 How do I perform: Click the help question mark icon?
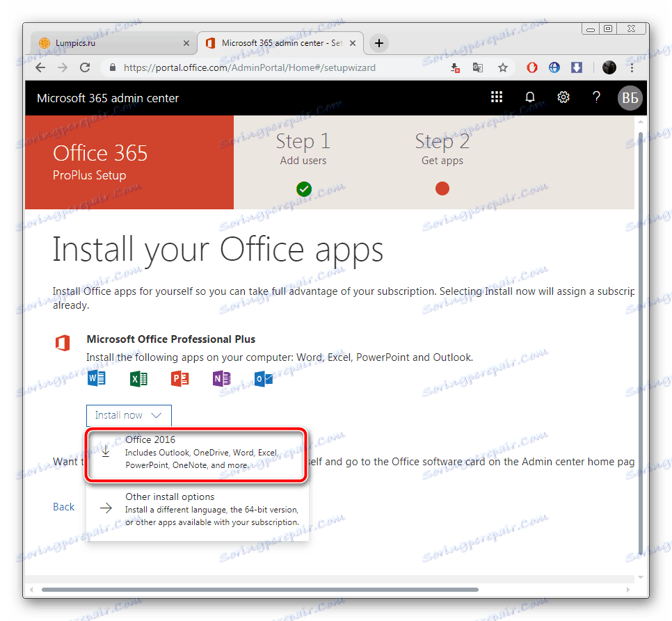[596, 97]
